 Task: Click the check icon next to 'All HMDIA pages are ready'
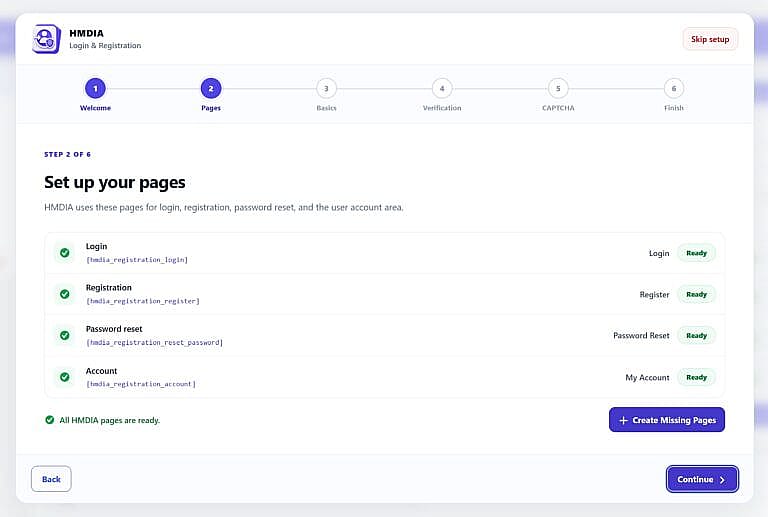click(49, 420)
